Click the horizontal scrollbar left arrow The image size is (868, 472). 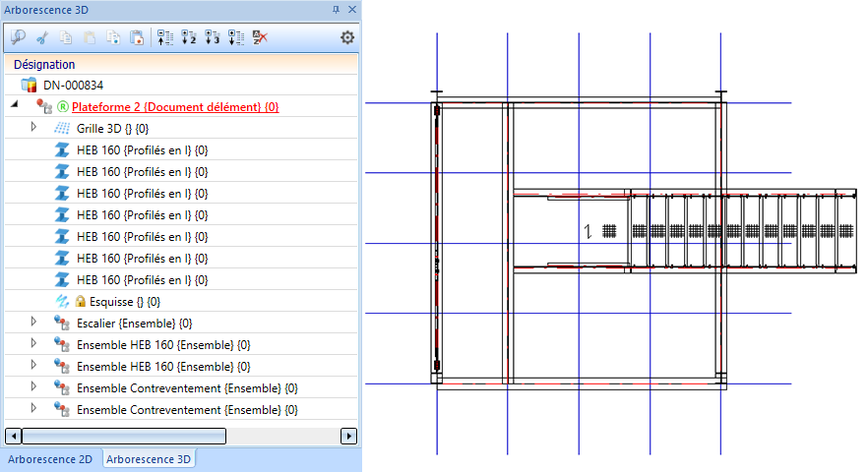(x=14, y=436)
